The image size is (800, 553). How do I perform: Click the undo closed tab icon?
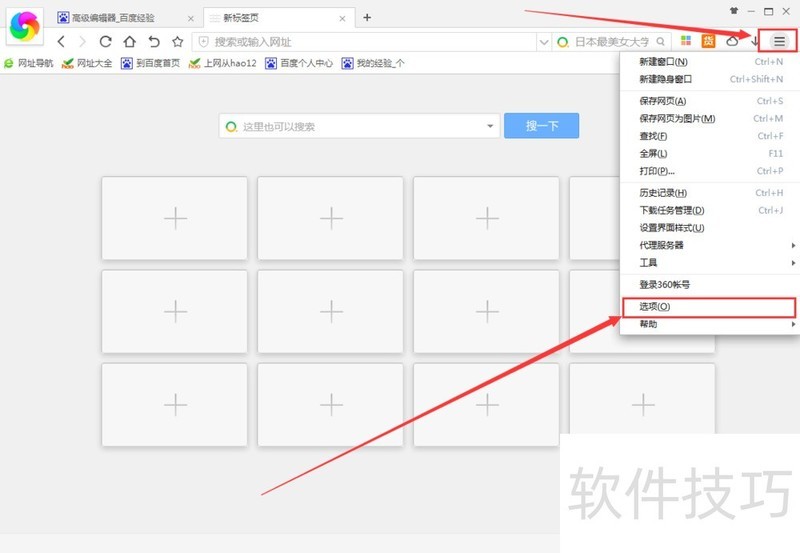coord(153,42)
